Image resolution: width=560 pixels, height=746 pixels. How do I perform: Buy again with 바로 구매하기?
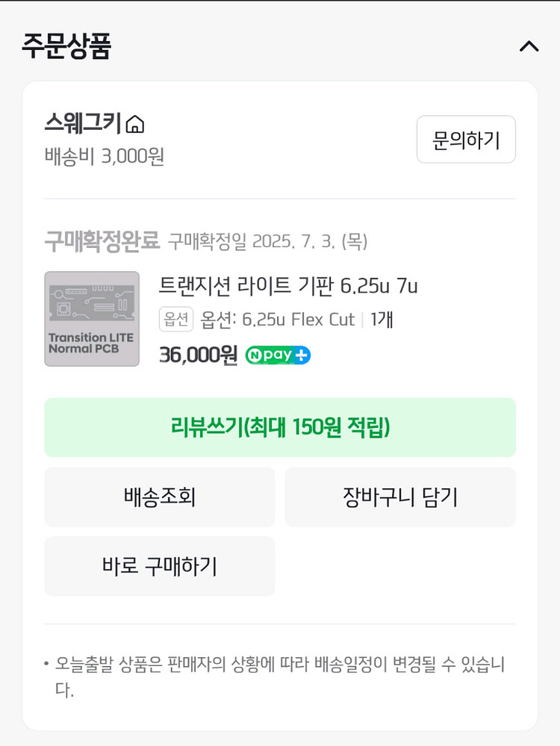tap(159, 566)
